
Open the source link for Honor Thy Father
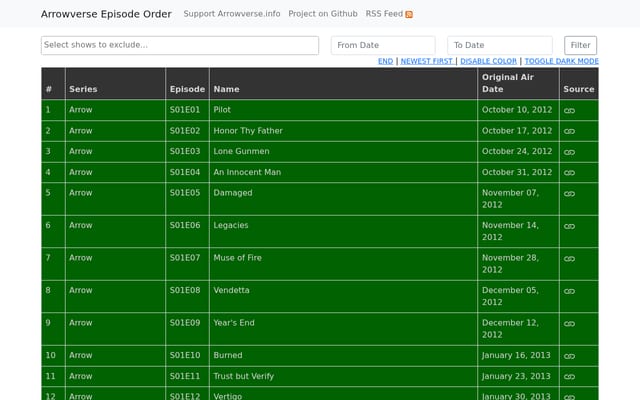[x=569, y=131]
